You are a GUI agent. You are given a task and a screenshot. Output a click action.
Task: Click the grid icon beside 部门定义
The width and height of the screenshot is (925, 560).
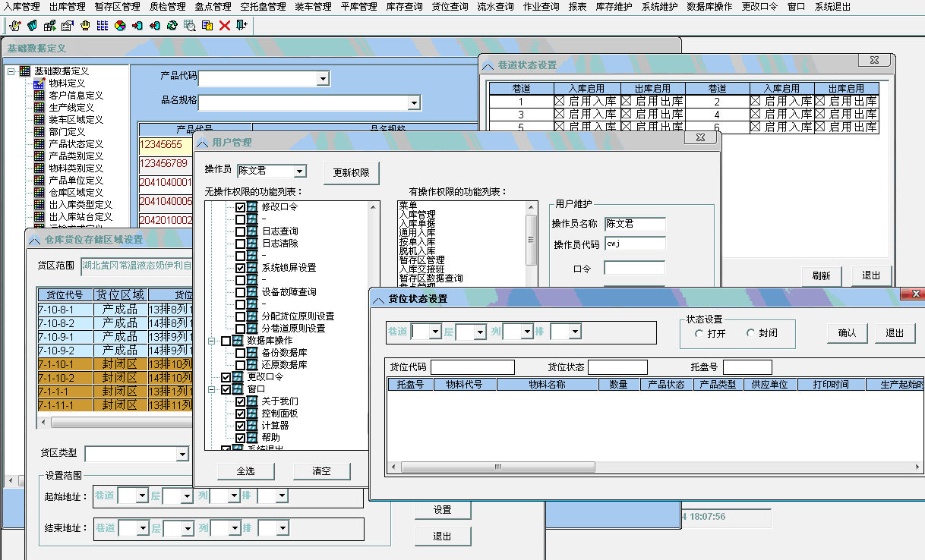pos(39,132)
